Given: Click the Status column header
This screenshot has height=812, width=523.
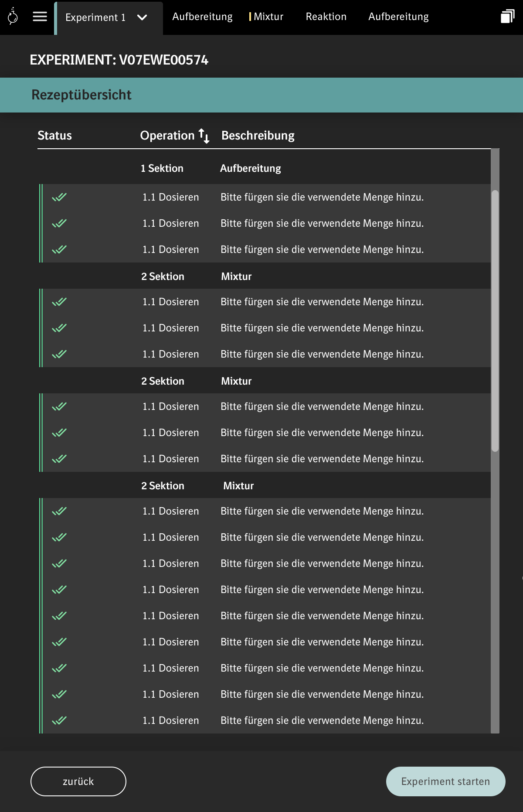Looking at the screenshot, I should click(x=54, y=136).
